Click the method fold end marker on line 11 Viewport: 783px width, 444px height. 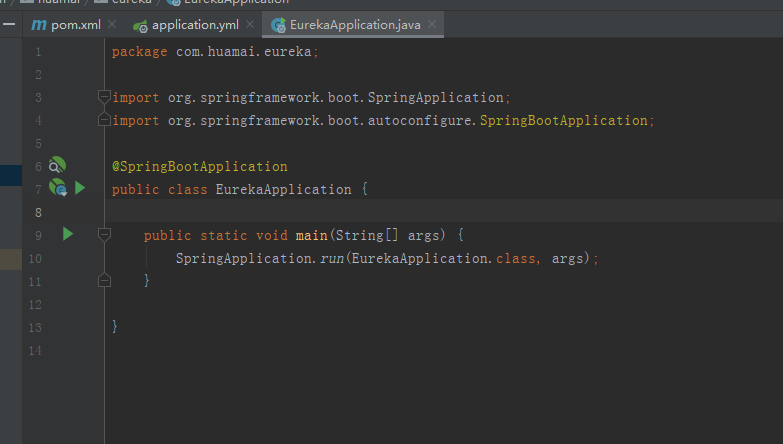pyautogui.click(x=104, y=281)
